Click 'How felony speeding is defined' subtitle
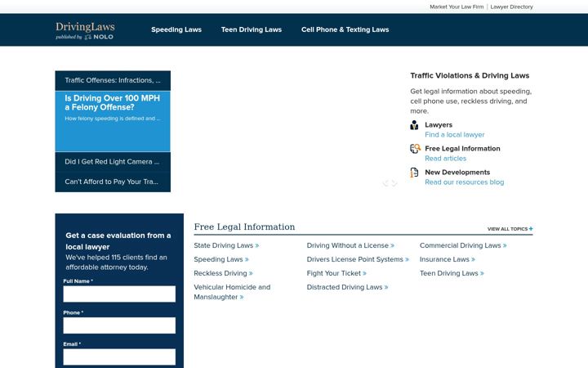588x368 pixels. (113, 119)
